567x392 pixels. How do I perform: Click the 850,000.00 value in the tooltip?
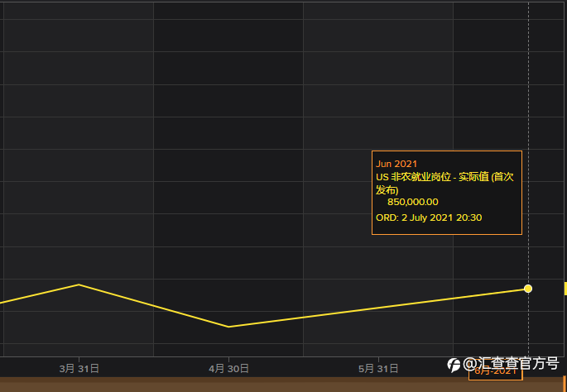[x=412, y=202]
